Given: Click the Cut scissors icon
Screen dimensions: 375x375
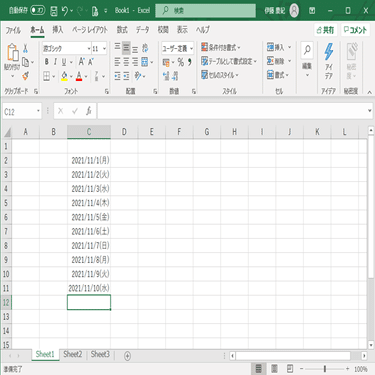Looking at the screenshot, I should [x=26, y=49].
